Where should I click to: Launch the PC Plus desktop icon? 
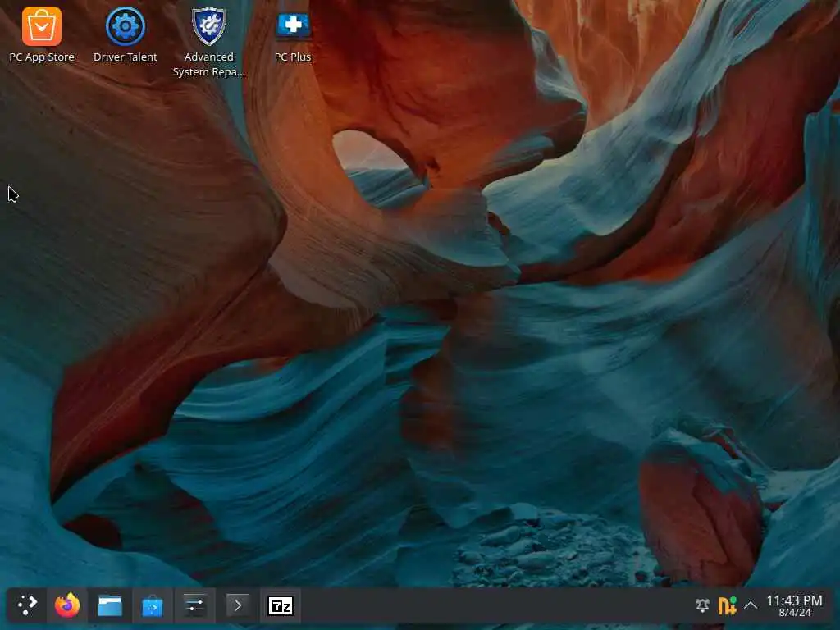coord(293,25)
